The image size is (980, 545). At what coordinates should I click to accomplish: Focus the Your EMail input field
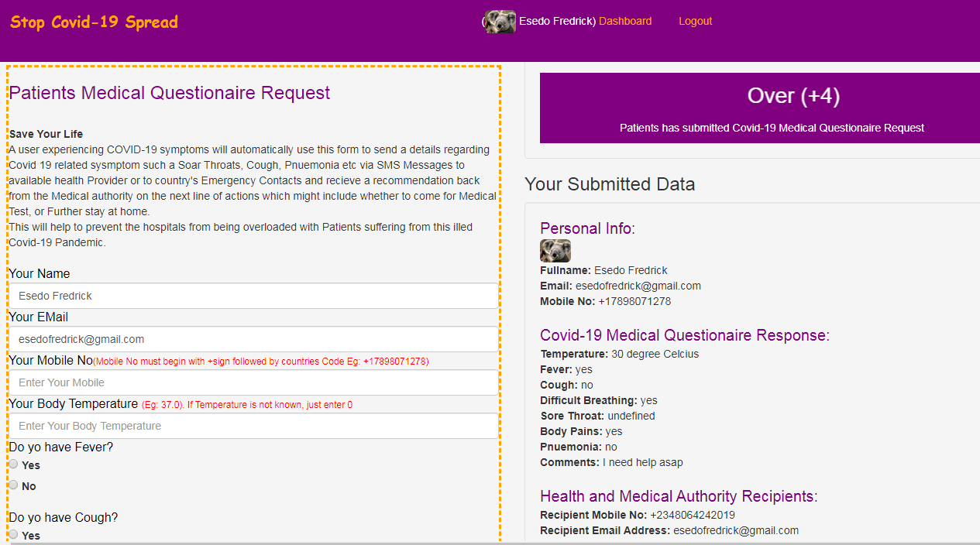[x=253, y=339]
